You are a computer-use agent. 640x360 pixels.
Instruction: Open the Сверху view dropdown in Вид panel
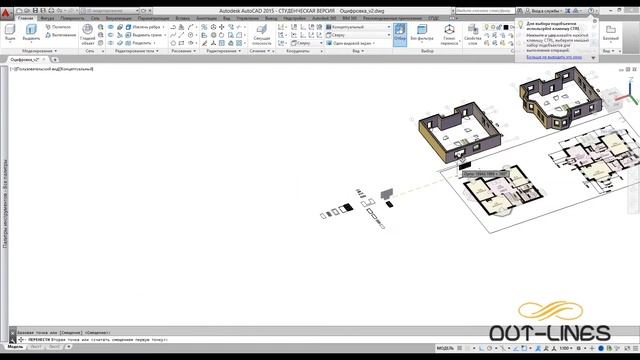tap(358, 35)
